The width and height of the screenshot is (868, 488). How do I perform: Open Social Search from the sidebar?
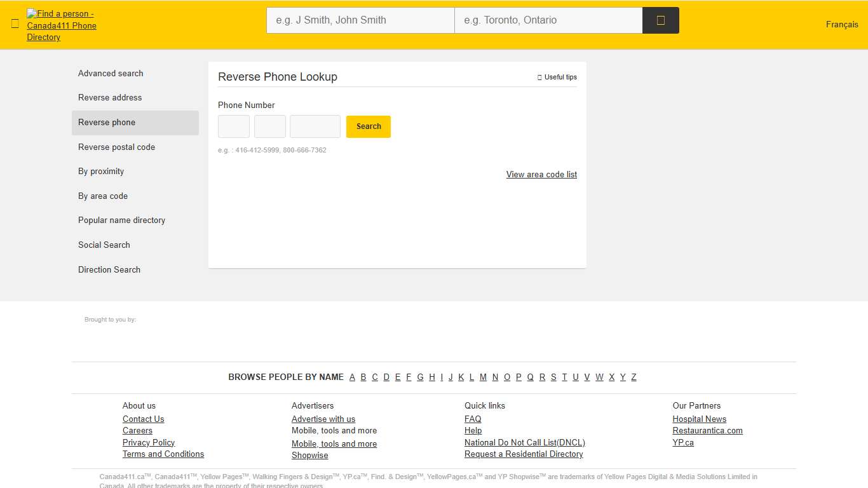(x=104, y=245)
